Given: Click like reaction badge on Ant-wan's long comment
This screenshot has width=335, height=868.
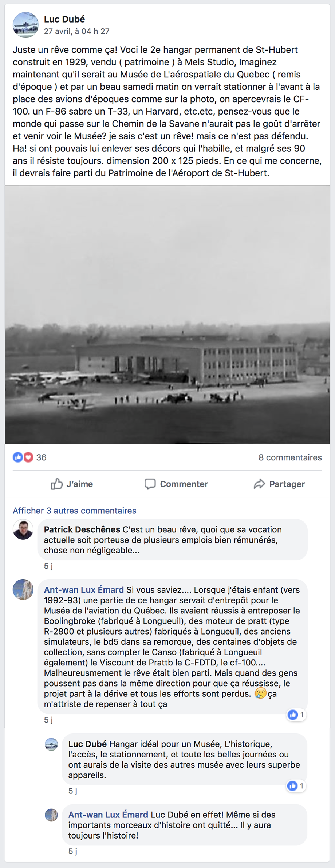Looking at the screenshot, I should (x=296, y=715).
